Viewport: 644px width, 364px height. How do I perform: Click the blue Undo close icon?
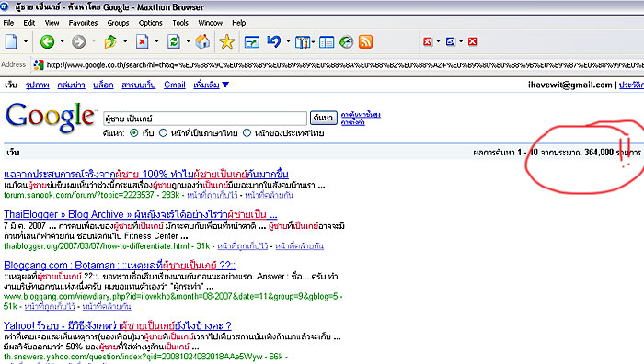tap(273, 41)
